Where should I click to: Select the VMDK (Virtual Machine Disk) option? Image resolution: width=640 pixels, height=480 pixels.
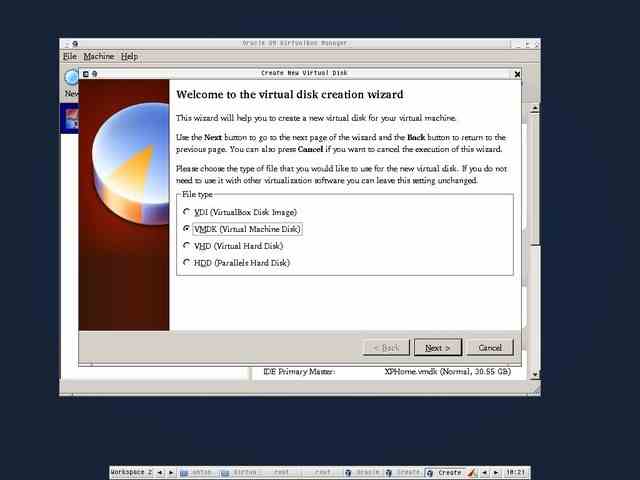pyautogui.click(x=242, y=229)
